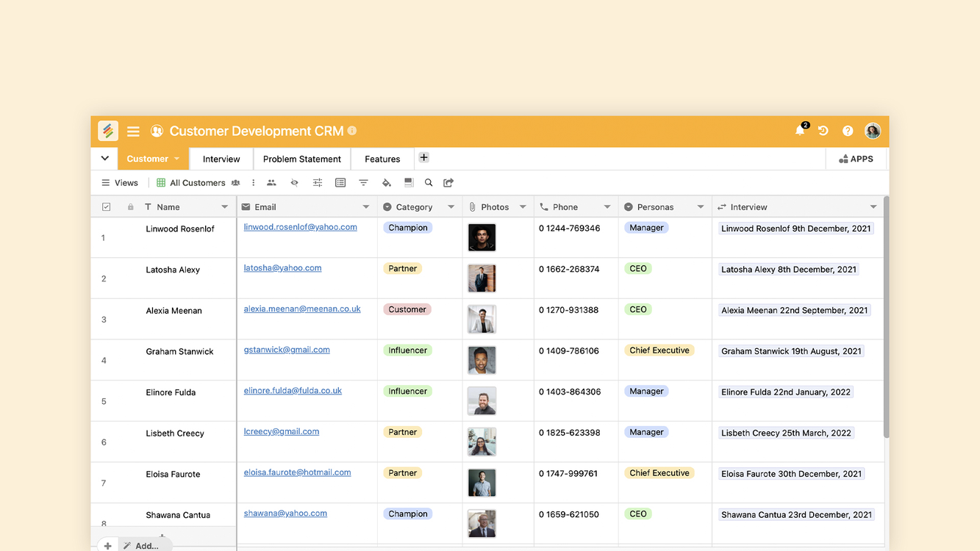Open the Problem Statement tab

301,159
